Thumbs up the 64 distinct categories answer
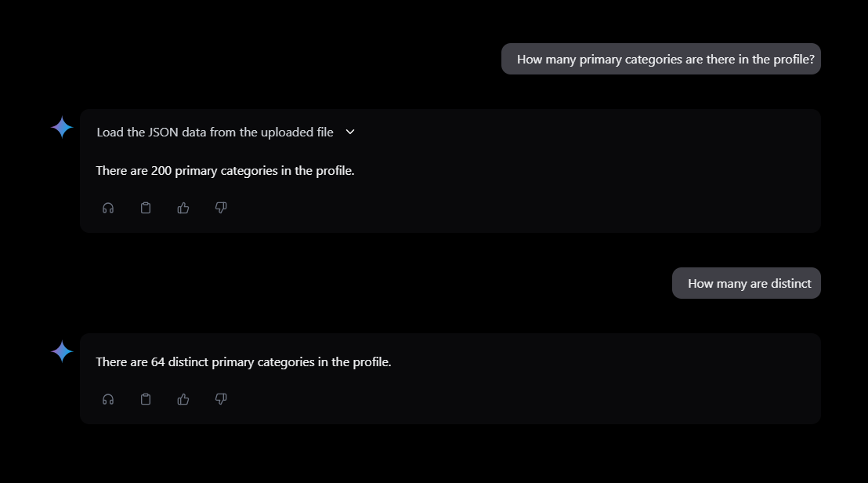868x483 pixels. tap(183, 399)
